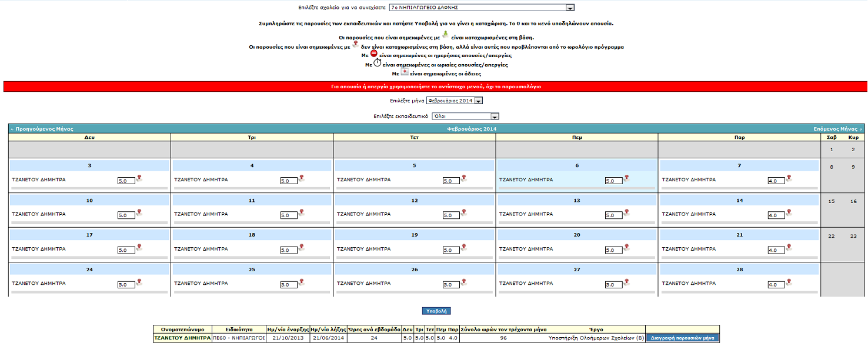This screenshot has width=868, height=346.
Task: Click the day 20 header
Action: (576, 235)
